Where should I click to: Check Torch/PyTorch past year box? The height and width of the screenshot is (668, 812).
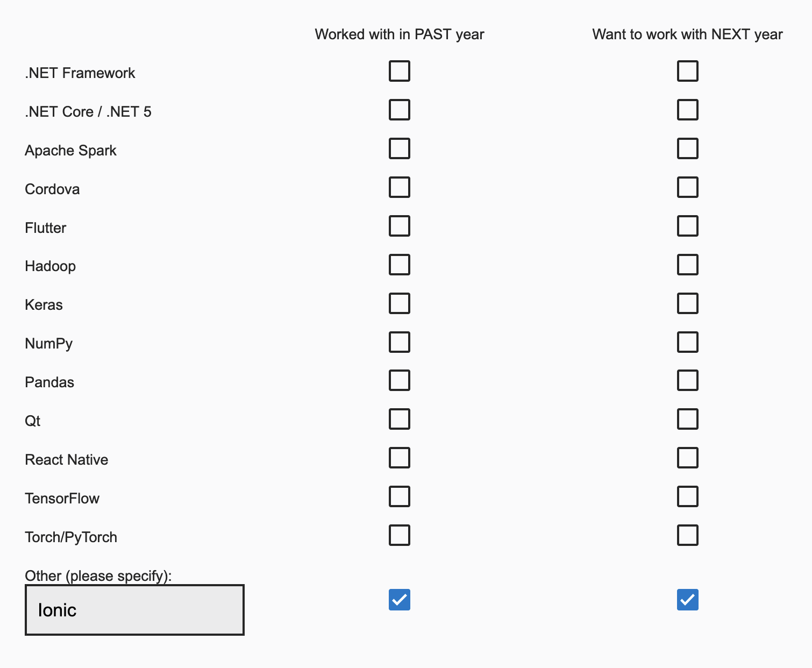(x=399, y=535)
